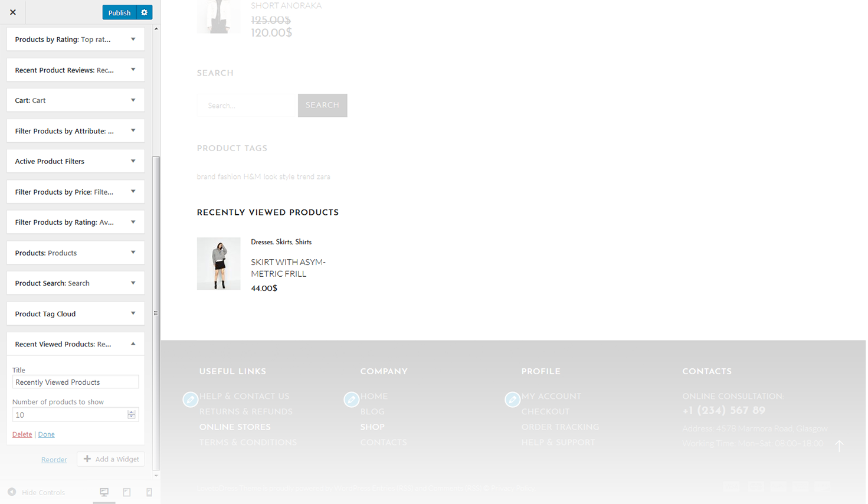Click edit pencil beside Profile menu
Viewport: 868px width, 504px height.
pyautogui.click(x=513, y=400)
